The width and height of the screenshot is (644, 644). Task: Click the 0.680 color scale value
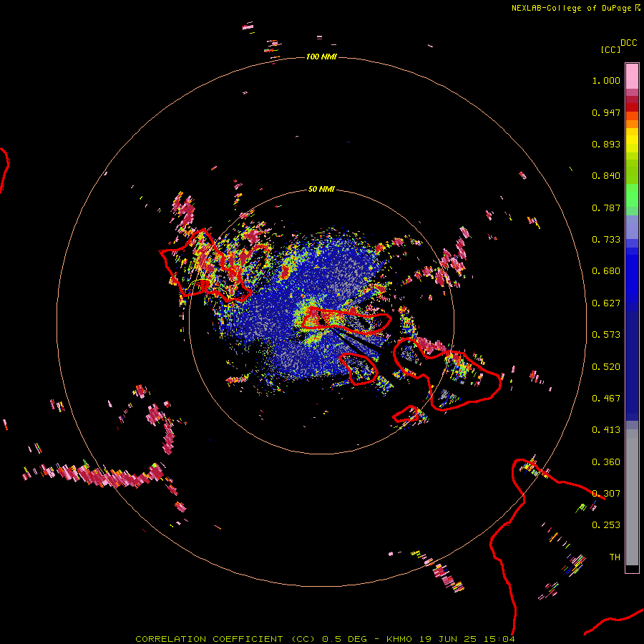606,271
